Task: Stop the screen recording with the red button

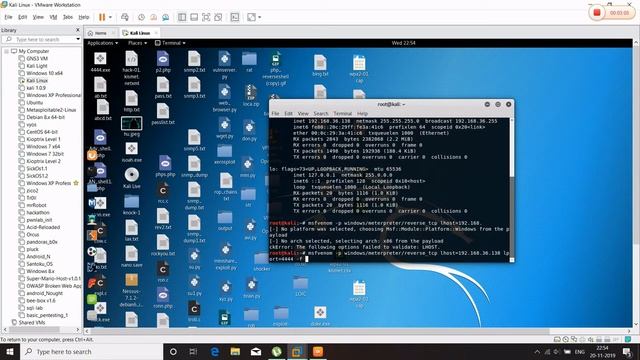Action: point(597,13)
